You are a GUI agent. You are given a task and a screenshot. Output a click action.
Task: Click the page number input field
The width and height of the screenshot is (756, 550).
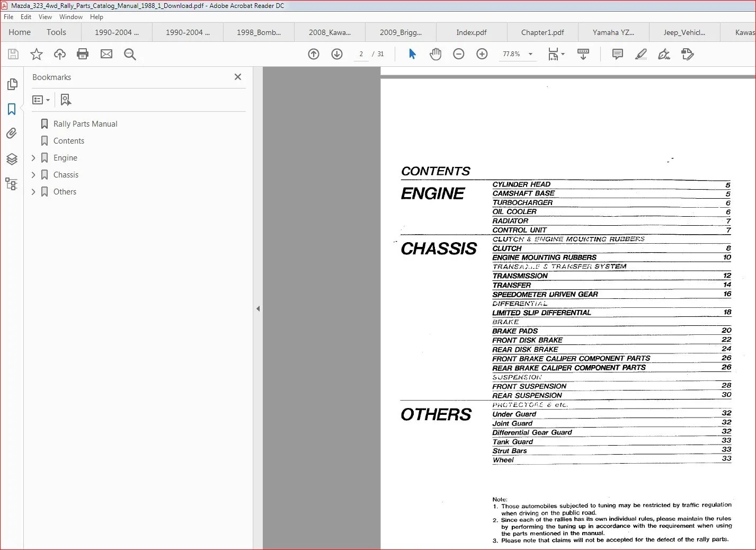[x=361, y=54]
